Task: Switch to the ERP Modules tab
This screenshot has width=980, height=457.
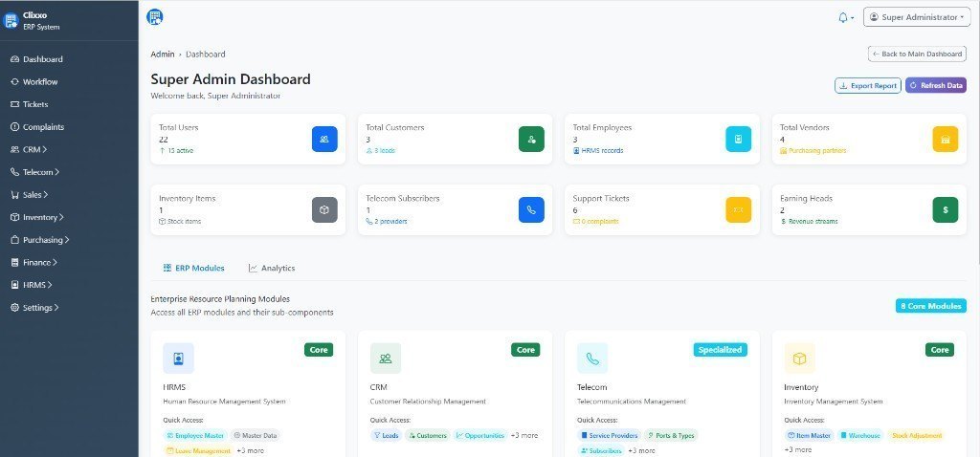Action: coord(193,268)
